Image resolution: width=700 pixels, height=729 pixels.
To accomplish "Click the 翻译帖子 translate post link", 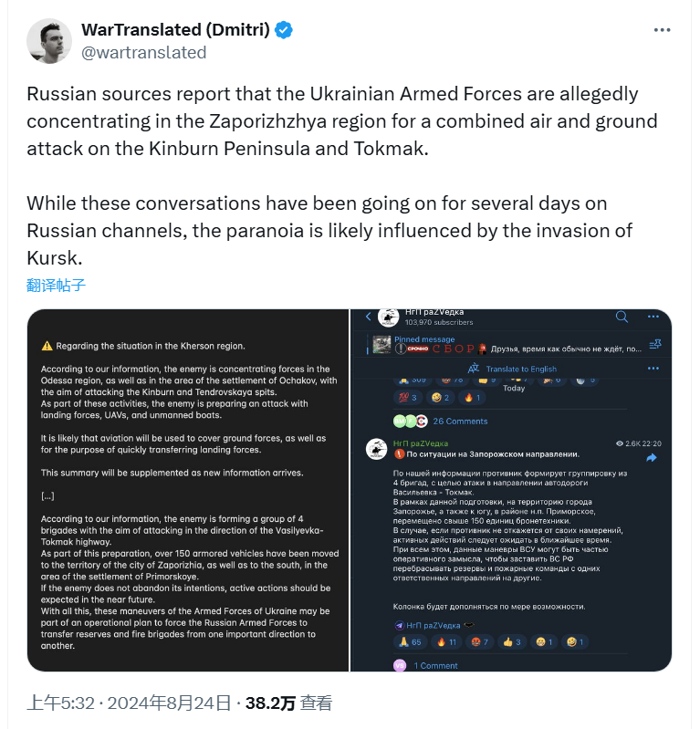I will (x=56, y=285).
